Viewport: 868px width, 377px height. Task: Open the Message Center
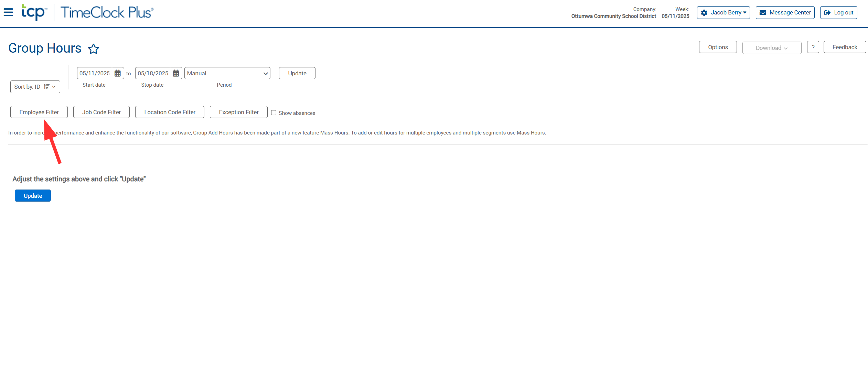(785, 13)
